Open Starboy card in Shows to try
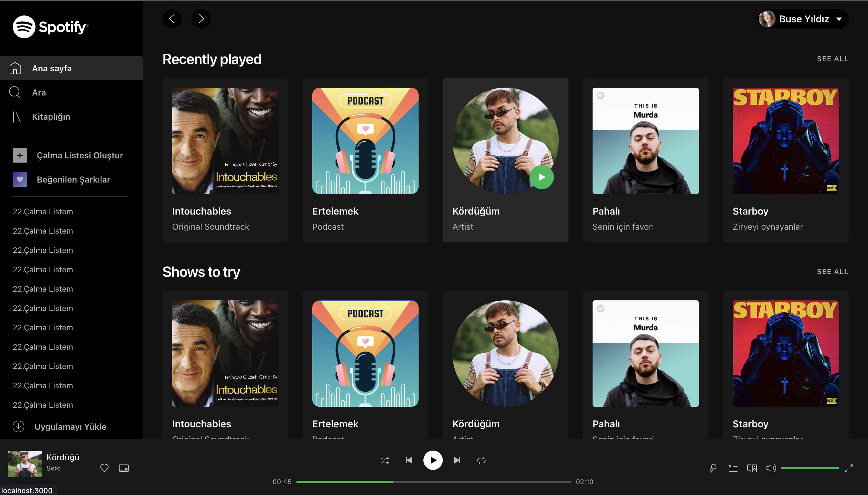 click(x=786, y=364)
